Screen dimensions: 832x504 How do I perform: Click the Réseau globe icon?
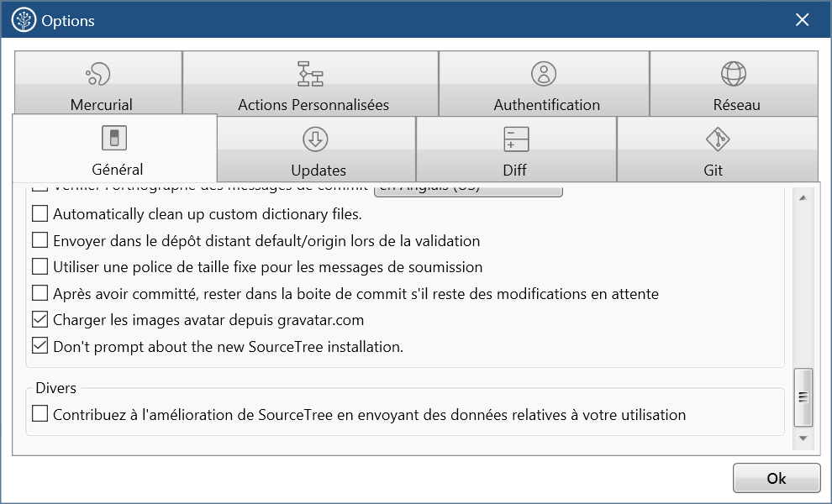coord(734,74)
